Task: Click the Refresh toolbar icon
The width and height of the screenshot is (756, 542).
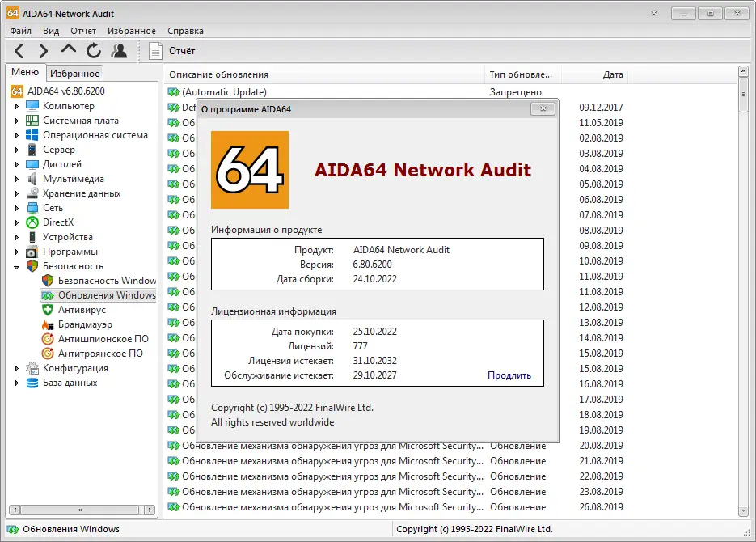Action: [x=93, y=49]
